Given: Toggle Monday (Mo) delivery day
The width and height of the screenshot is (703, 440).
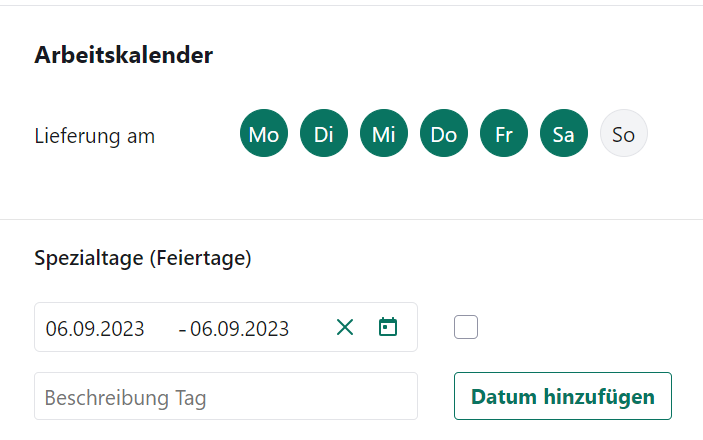Looking at the screenshot, I should pos(264,135).
